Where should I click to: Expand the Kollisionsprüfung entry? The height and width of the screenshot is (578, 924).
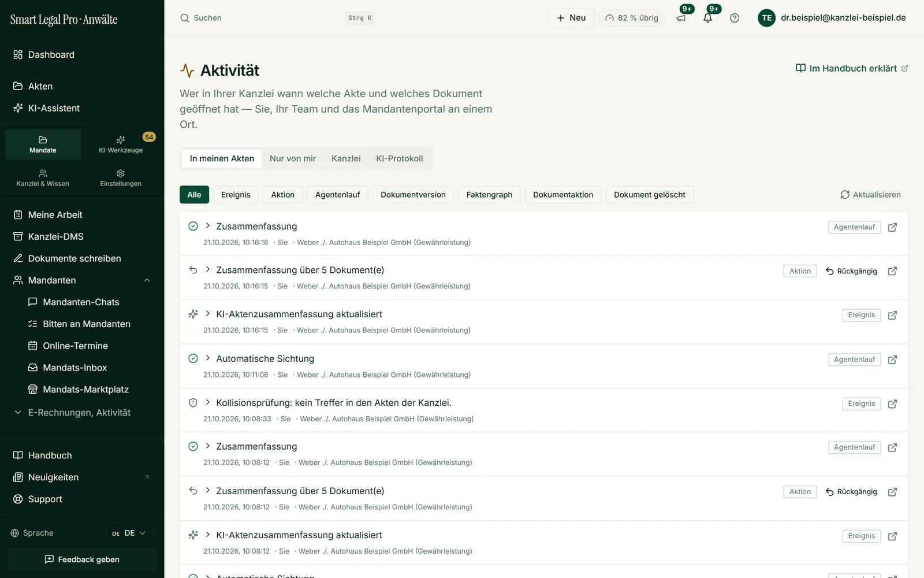click(x=208, y=402)
